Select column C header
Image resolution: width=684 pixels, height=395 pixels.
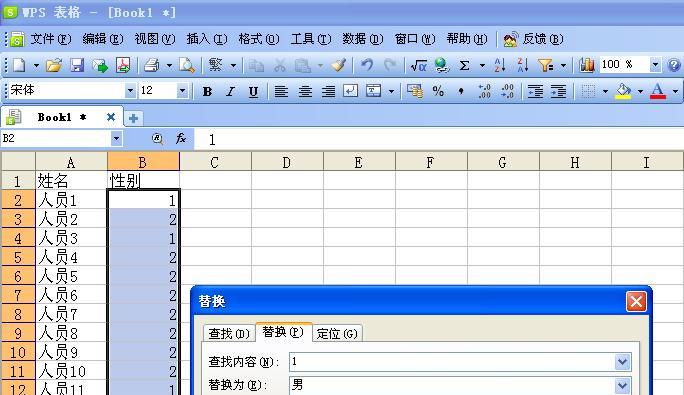[215, 162]
